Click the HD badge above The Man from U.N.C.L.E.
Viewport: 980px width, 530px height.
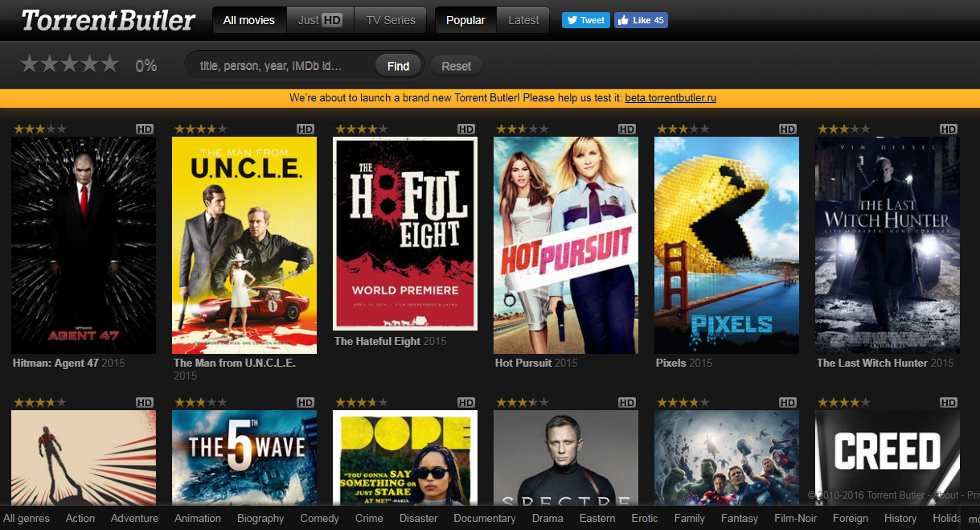[305, 129]
